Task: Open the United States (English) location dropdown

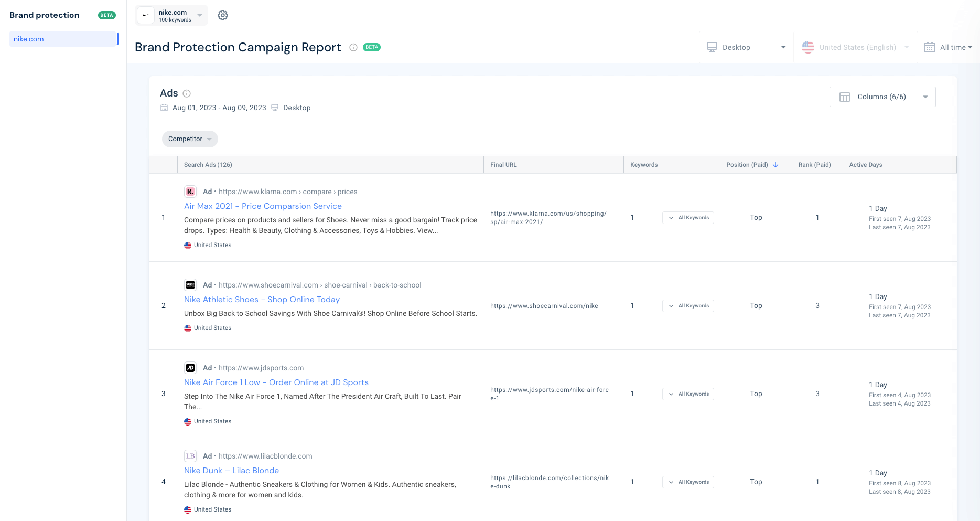Action: (x=855, y=47)
